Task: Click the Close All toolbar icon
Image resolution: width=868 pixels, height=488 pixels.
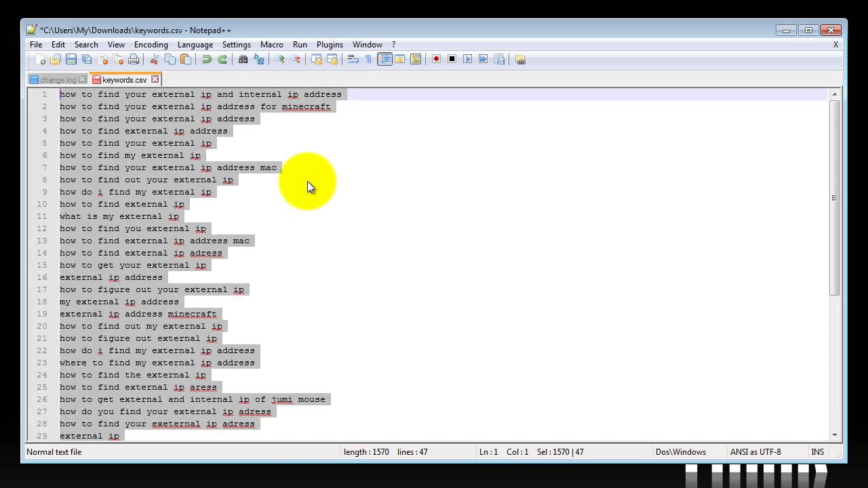Action: point(118,60)
